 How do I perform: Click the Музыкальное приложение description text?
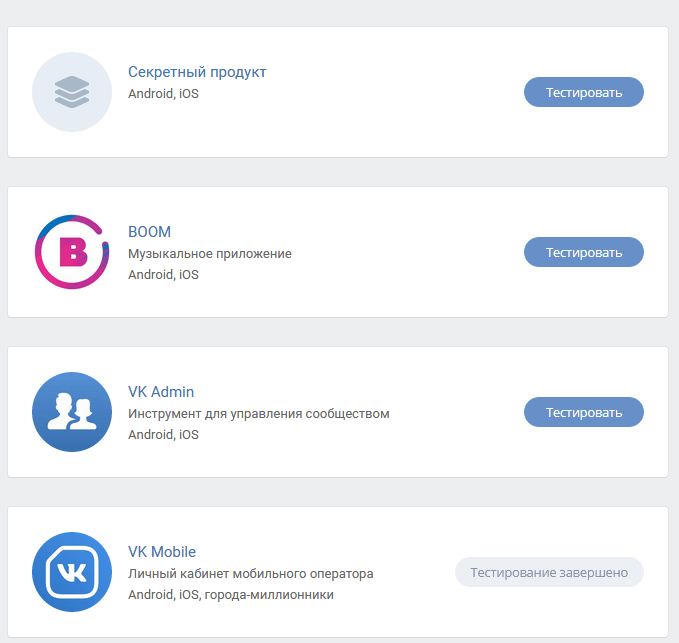point(210,254)
